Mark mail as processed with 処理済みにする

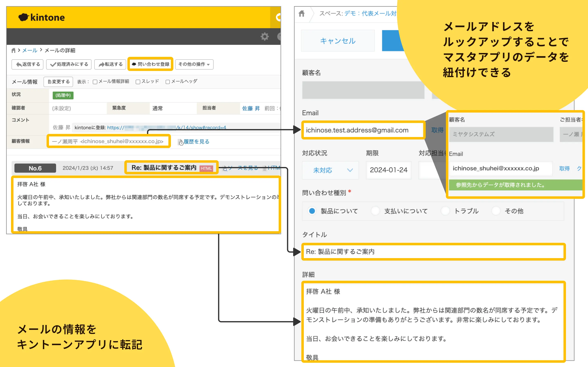coord(69,64)
